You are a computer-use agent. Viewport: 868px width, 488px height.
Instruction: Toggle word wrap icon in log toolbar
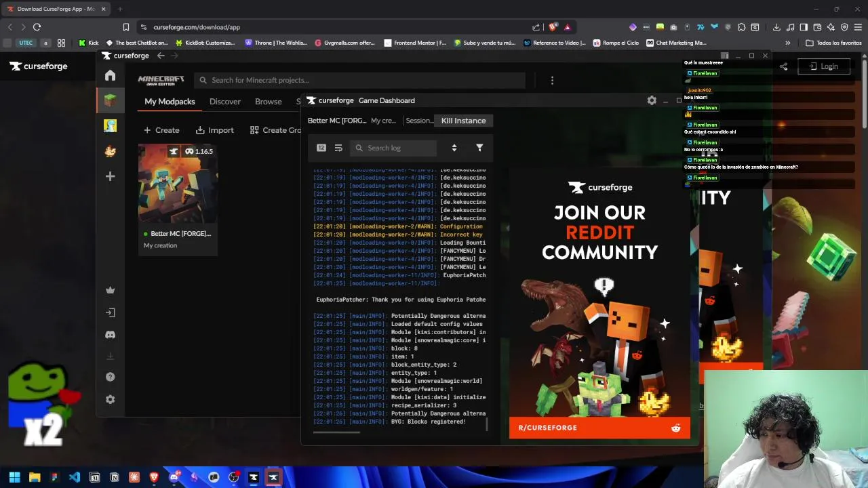[x=338, y=148]
